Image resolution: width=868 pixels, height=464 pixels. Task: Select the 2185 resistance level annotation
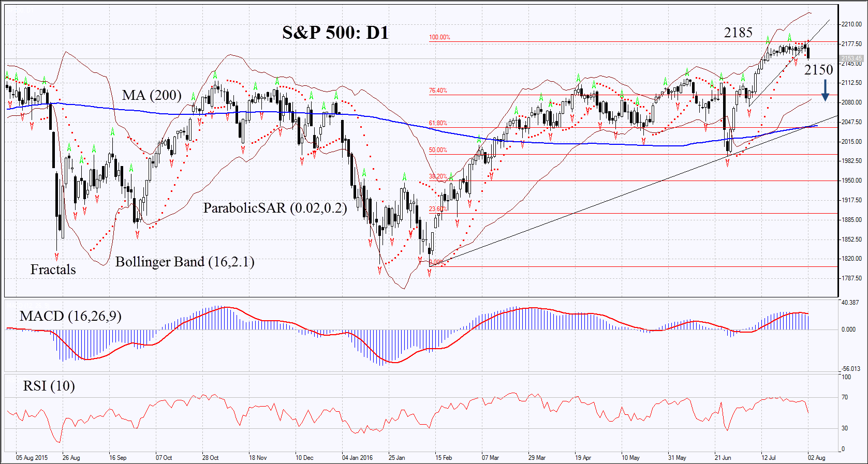coord(738,33)
